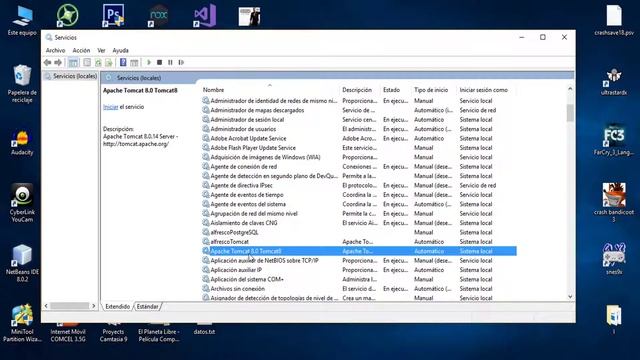Select the alfrescoPostgreSQL service row
640x360 pixels.
point(359,232)
